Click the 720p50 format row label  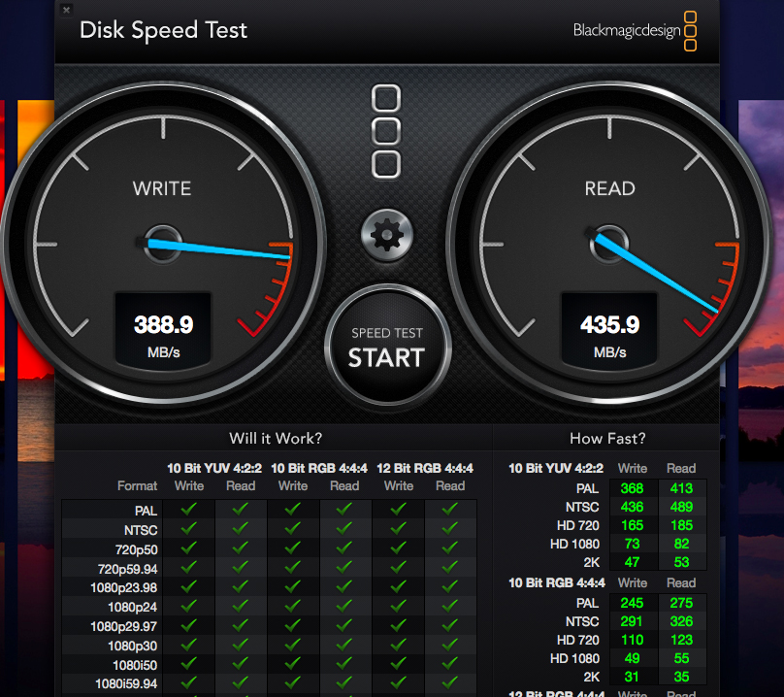(136, 549)
